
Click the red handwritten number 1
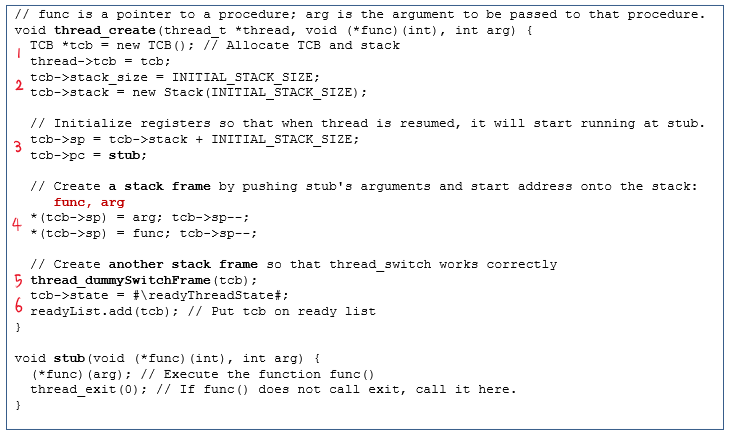(18, 54)
